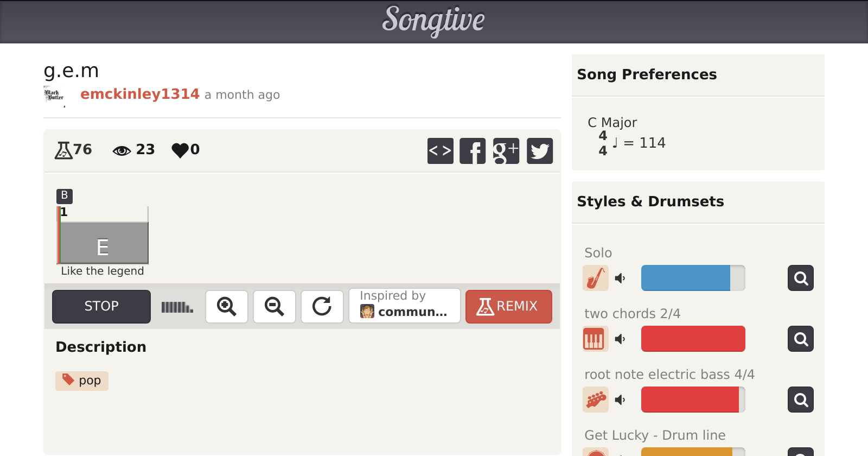Screen dimensions: 868x456
Task: Click the zoom in magnifier button
Action: (x=227, y=307)
